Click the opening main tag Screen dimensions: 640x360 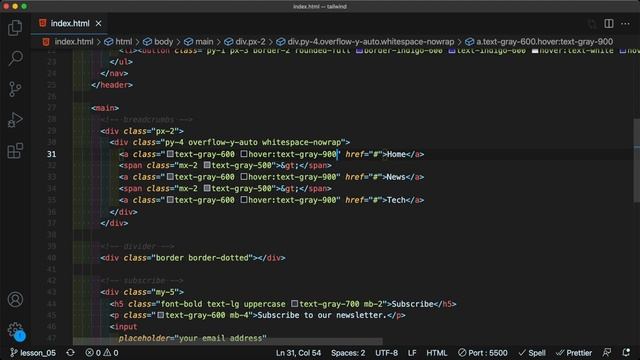[105, 108]
